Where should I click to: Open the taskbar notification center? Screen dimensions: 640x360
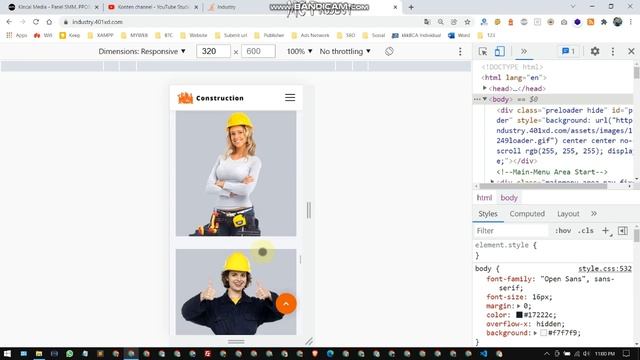(x=627, y=353)
